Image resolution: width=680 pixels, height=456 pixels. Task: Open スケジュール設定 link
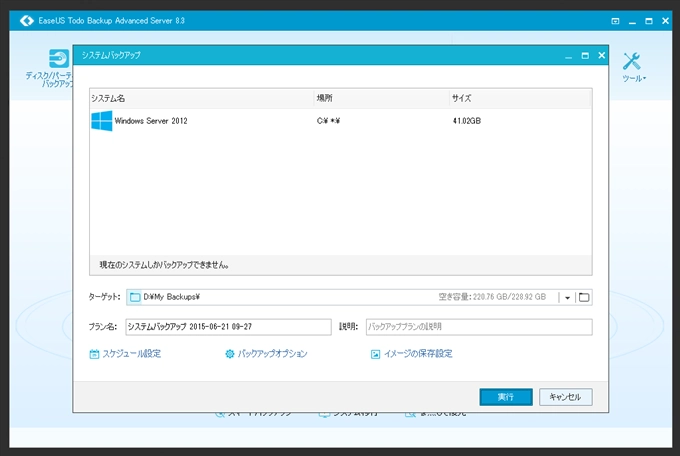click(131, 354)
